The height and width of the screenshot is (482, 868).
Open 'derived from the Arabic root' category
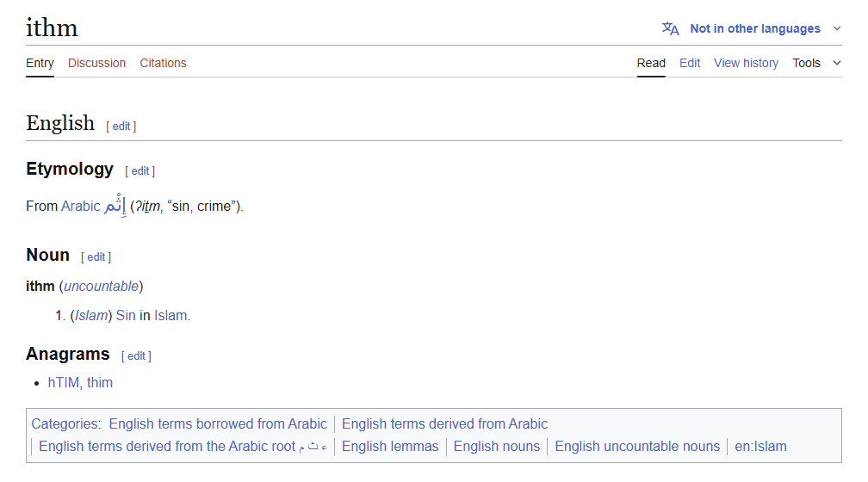(183, 447)
